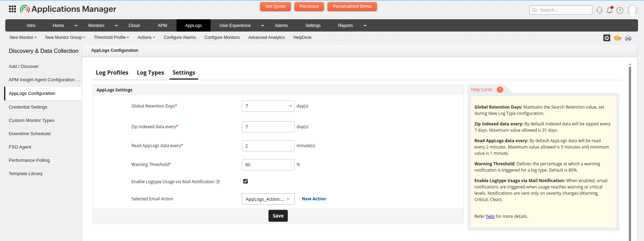Image resolution: width=644 pixels, height=241 pixels.
Task: Click the printer icon
Action: click(628, 38)
